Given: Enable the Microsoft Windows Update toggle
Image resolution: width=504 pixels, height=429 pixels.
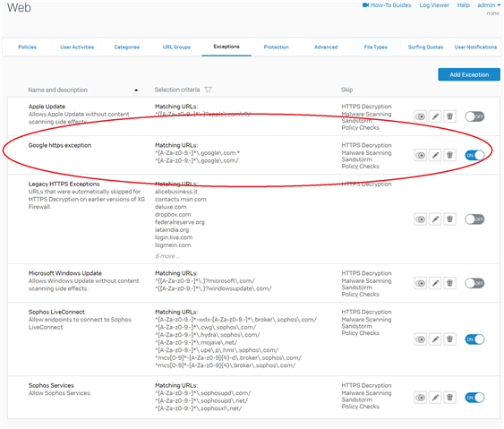Looking at the screenshot, I should click(x=474, y=283).
